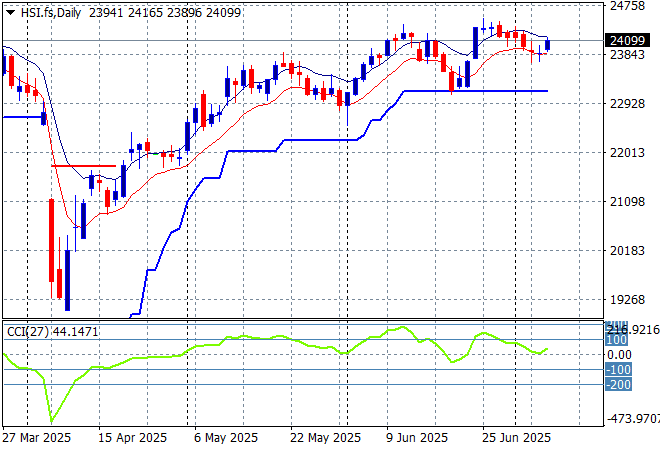Select the HSI.fs,Daily symbol title
This screenshot has width=660, height=450.
coord(51,13)
